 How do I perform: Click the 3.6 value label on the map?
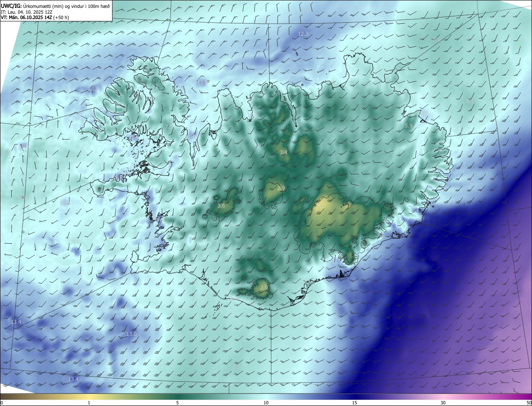pos(221,205)
